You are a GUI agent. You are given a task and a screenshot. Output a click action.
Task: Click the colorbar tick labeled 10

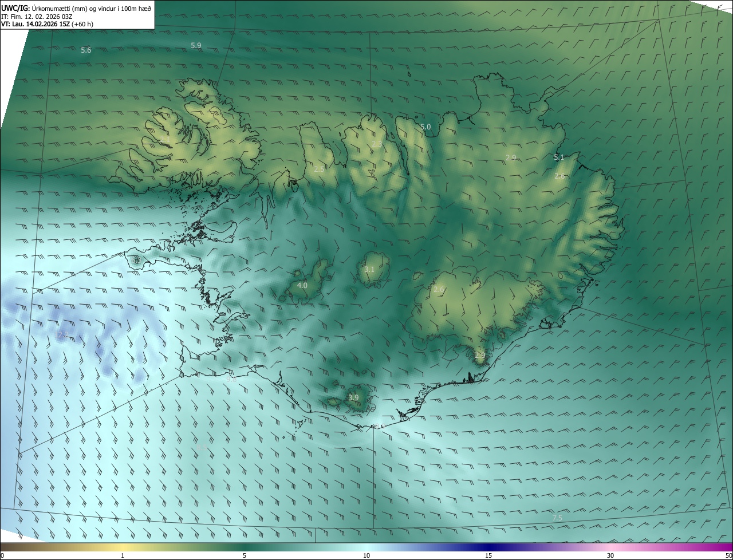tap(366, 555)
